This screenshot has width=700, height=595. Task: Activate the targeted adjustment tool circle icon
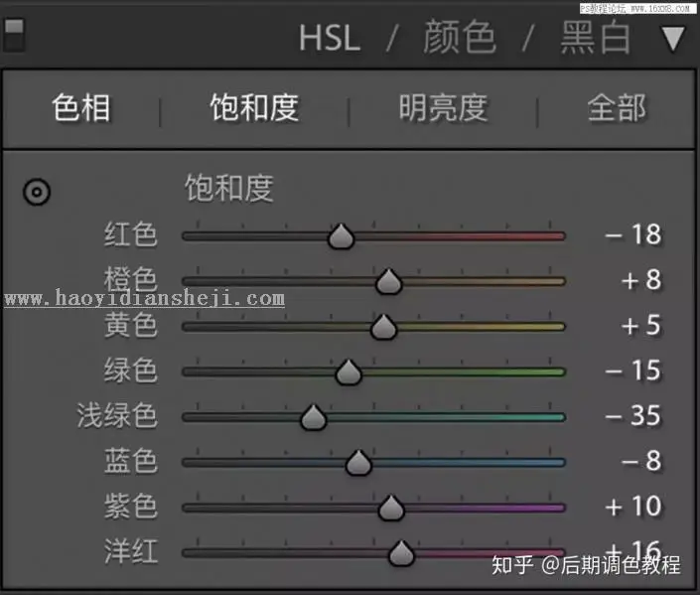click(37, 192)
